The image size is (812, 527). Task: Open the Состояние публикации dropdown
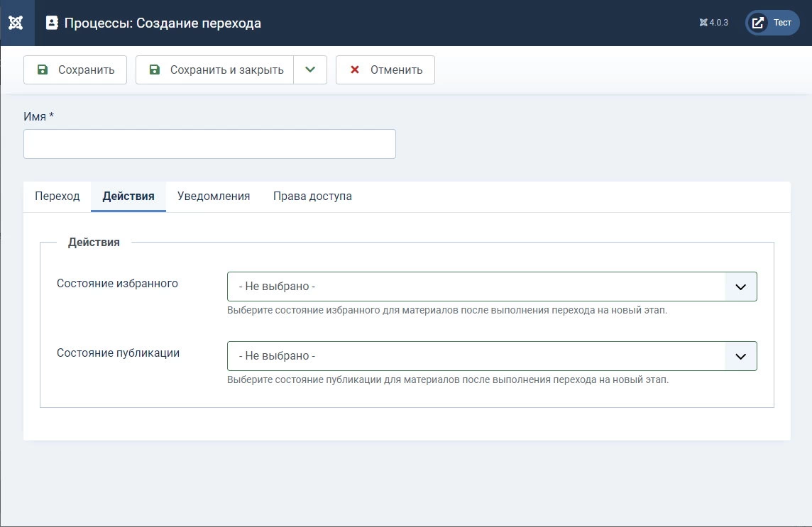click(492, 355)
